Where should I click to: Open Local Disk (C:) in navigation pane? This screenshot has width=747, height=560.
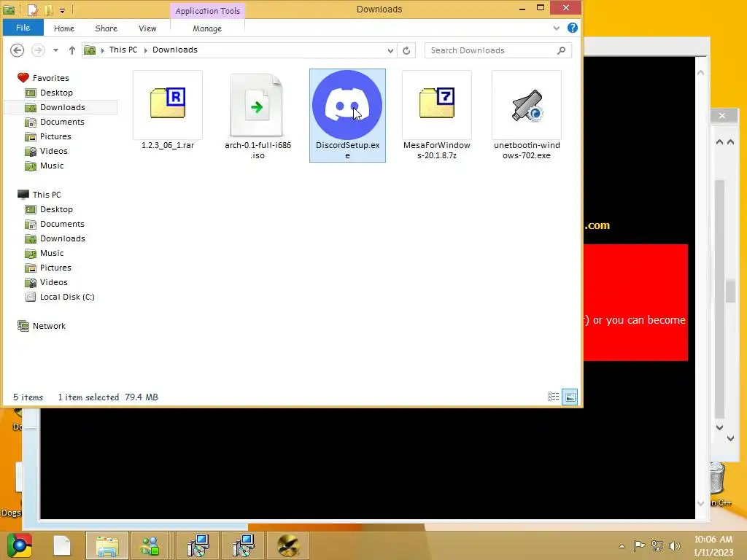[x=66, y=297]
